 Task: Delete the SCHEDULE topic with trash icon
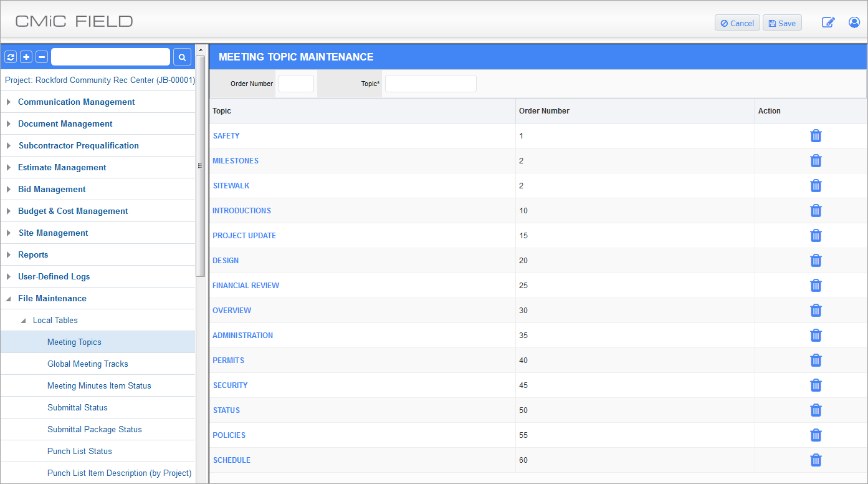coord(816,460)
